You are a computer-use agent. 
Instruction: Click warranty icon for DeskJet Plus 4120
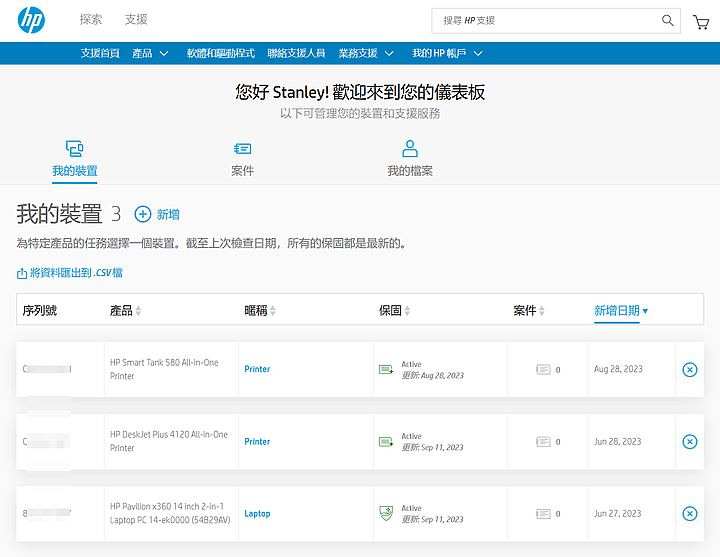click(386, 442)
